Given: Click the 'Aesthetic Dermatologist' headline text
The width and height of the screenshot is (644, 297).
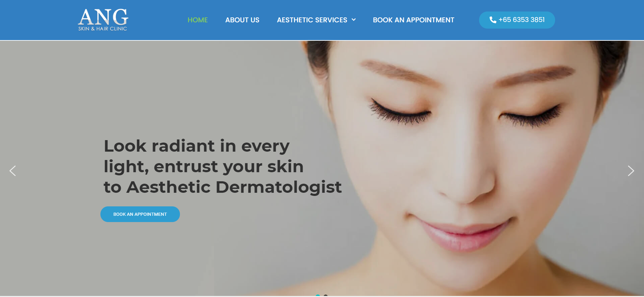Looking at the screenshot, I should pyautogui.click(x=234, y=187).
